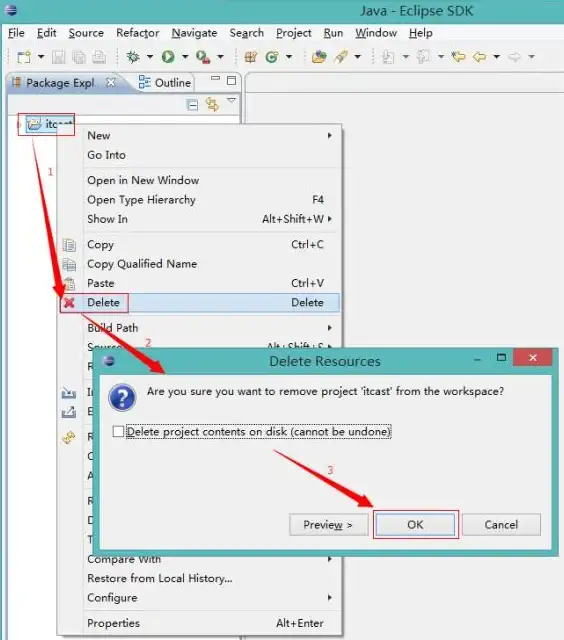
Task: Select the itcast project in tree
Action: 49,124
